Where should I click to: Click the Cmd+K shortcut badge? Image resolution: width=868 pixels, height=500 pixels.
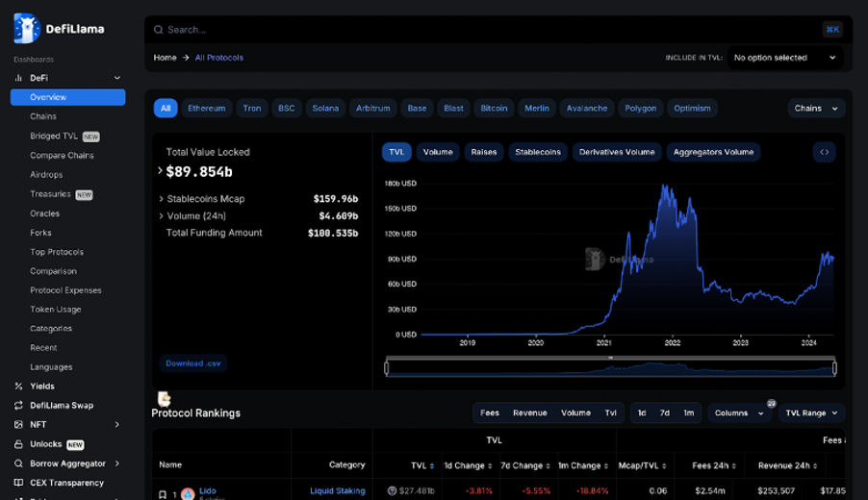pos(832,30)
